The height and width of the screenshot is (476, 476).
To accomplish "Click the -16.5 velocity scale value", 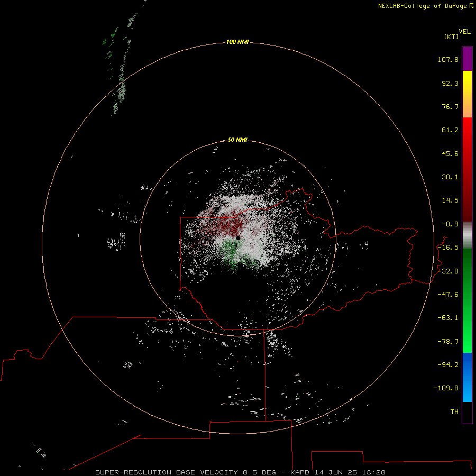I will pos(448,248).
